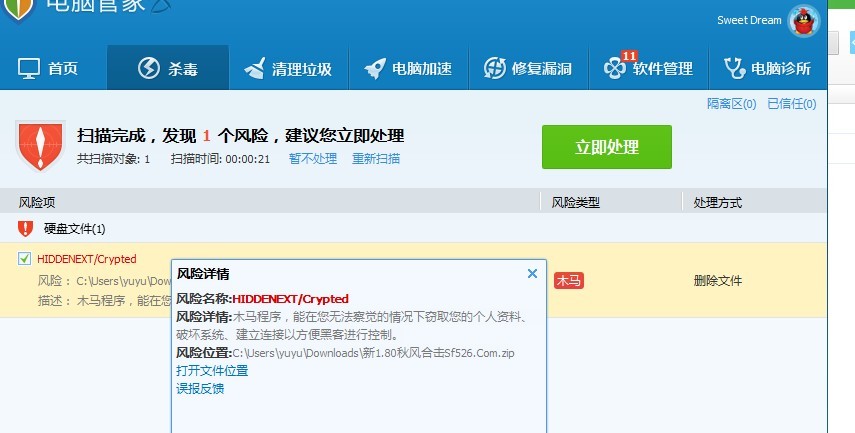
Task: Go to the 电脑加速 speedup tab
Action: [408, 69]
